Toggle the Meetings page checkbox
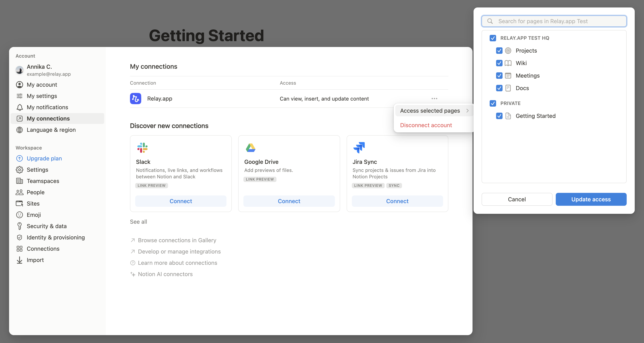The width and height of the screenshot is (644, 343). coord(499,76)
